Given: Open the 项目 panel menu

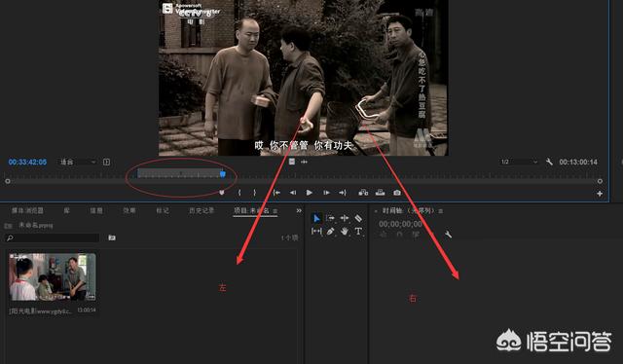Looking at the screenshot, I should tap(275, 210).
